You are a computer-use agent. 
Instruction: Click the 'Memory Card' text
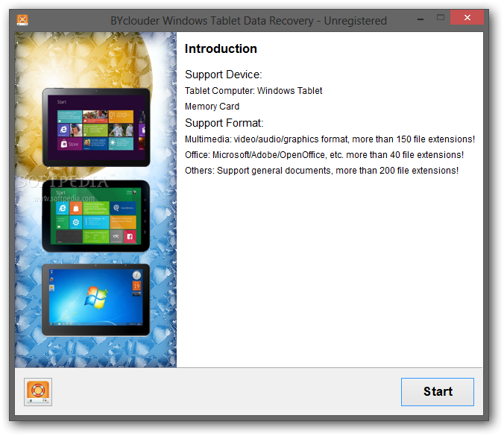pos(212,107)
